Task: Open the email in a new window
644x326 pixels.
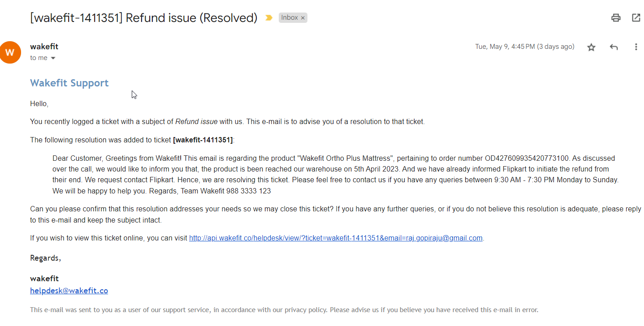Action: click(x=636, y=18)
